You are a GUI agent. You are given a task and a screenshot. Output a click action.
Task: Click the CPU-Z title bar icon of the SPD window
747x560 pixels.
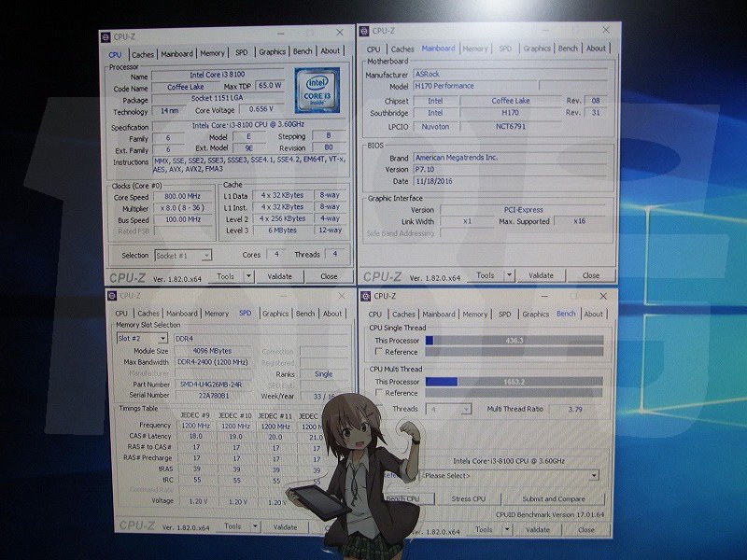click(x=112, y=295)
